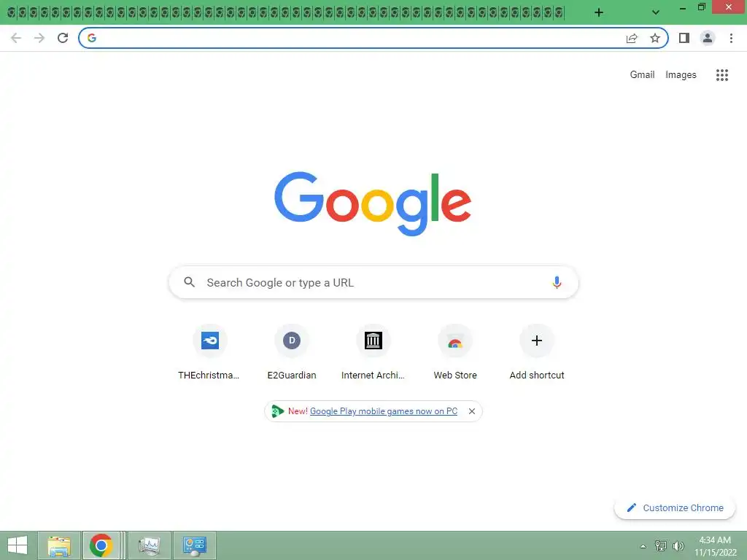Open File Explorer from taskbar
The image size is (747, 560).
pyautogui.click(x=59, y=545)
